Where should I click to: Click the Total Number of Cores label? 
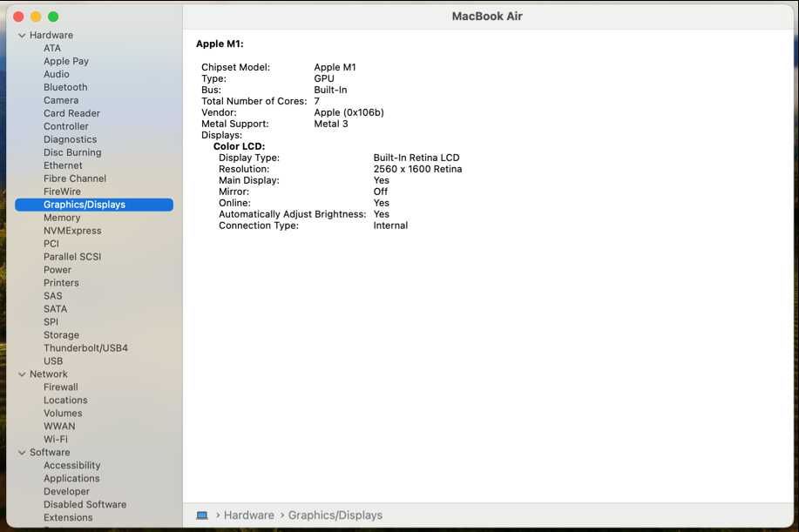(254, 101)
